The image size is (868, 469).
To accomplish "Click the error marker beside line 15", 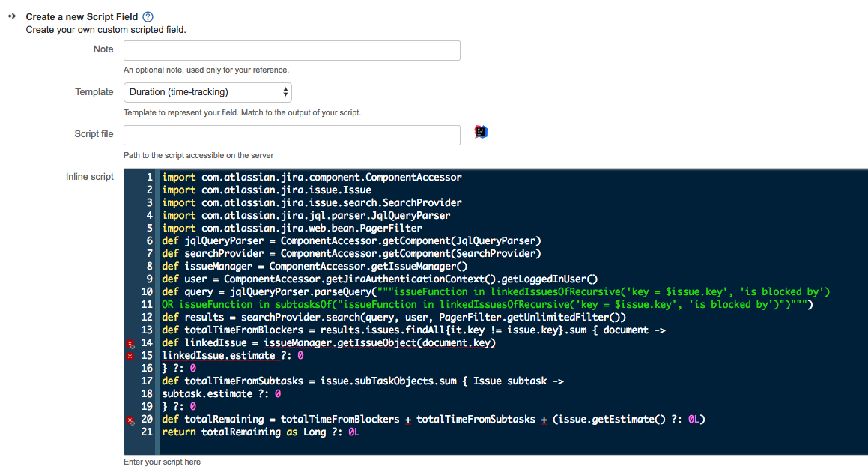I will [x=130, y=355].
